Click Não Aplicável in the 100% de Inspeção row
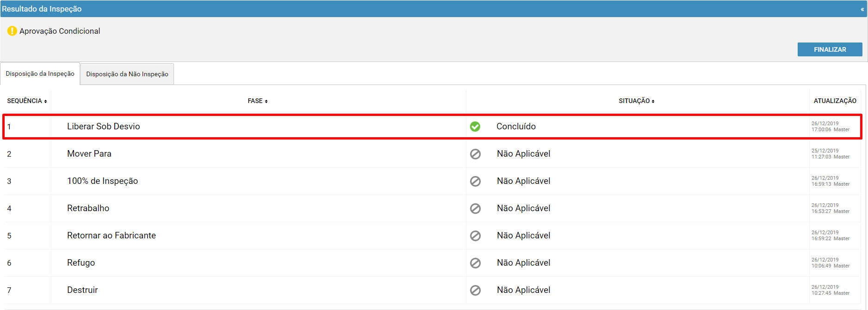Image resolution: width=868 pixels, height=310 pixels. pyautogui.click(x=523, y=181)
